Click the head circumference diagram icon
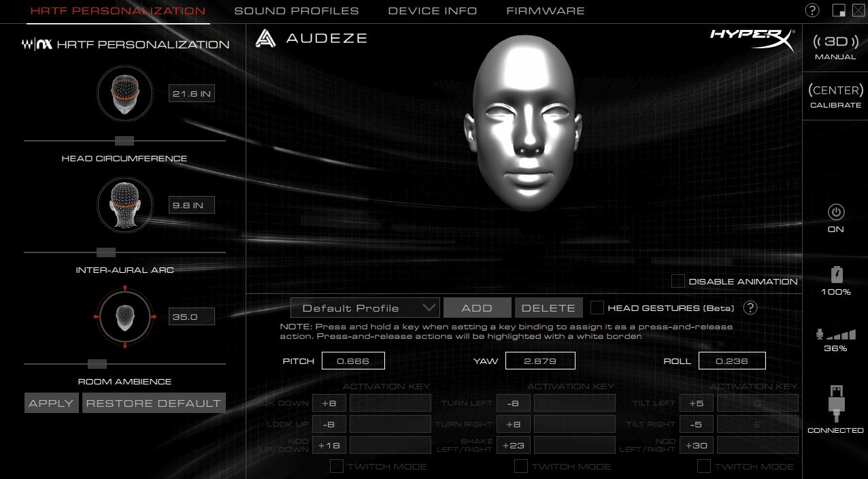 pyautogui.click(x=124, y=93)
